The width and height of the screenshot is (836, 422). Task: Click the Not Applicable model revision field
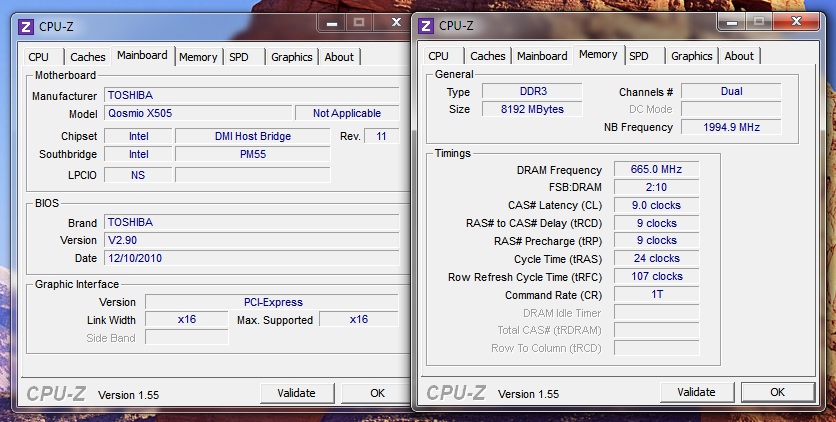[347, 113]
